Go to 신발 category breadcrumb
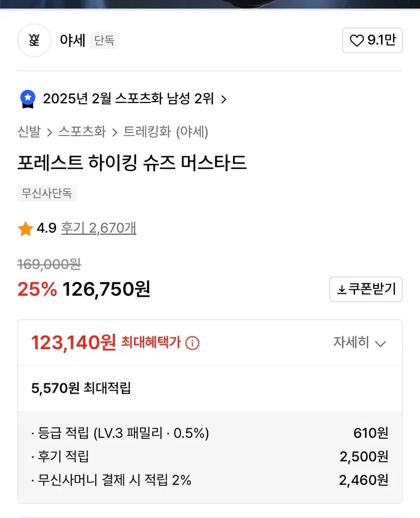 coord(29,132)
